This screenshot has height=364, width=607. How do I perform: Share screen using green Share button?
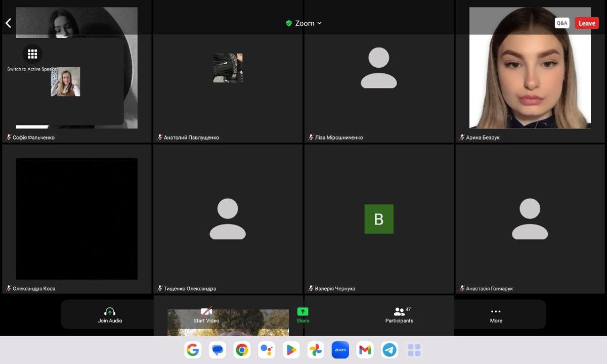point(302,315)
